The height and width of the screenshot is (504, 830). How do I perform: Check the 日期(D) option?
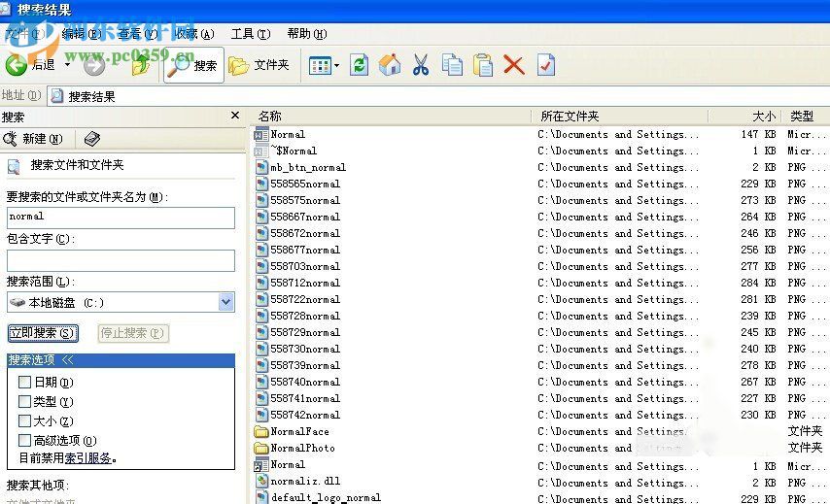tap(24, 382)
